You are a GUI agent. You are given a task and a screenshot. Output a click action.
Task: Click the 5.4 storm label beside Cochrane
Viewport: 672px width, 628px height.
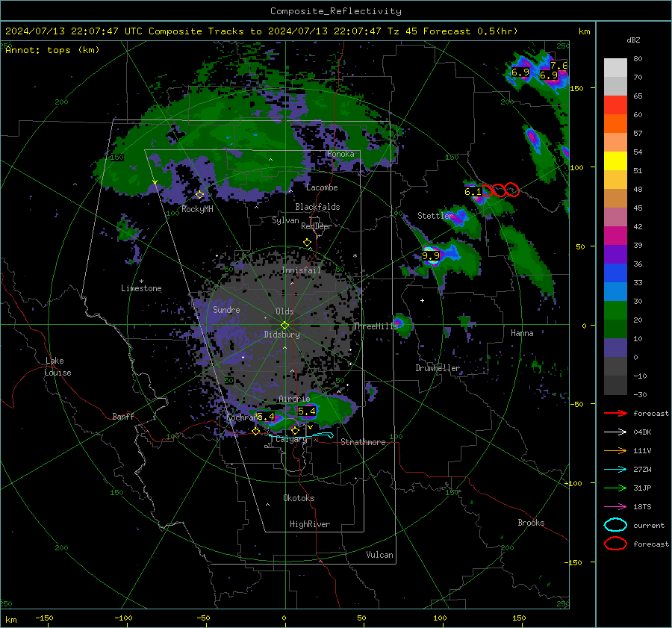pyautogui.click(x=266, y=417)
